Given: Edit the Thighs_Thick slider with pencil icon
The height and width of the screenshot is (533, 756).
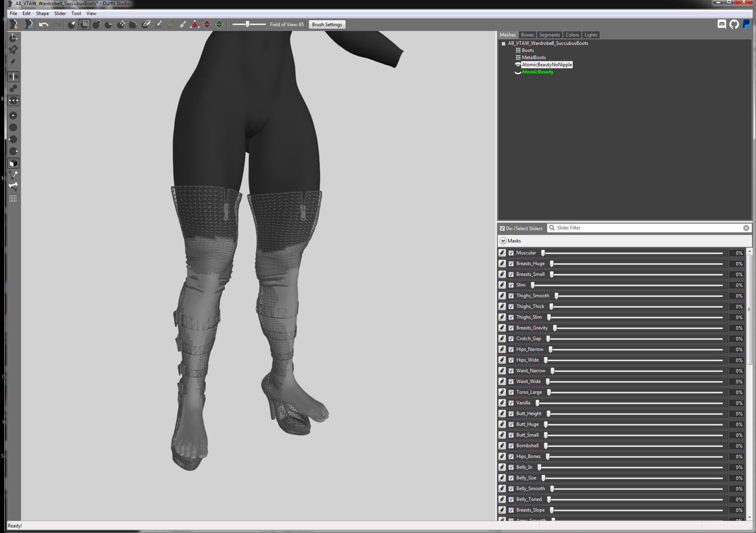Looking at the screenshot, I should point(502,306).
